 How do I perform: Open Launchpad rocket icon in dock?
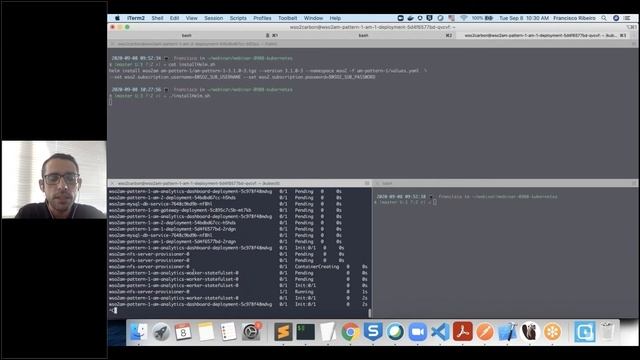click(x=161, y=332)
